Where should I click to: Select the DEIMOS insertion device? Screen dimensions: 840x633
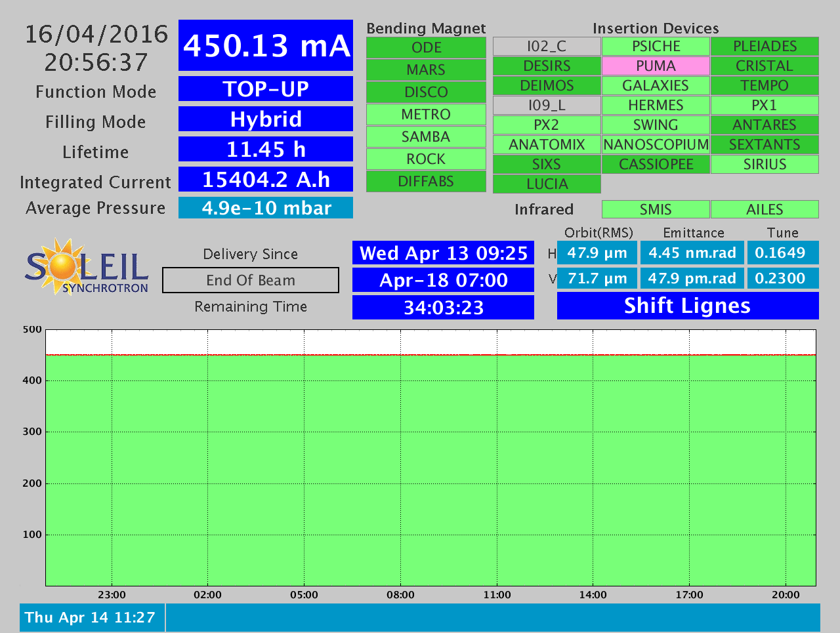pyautogui.click(x=547, y=86)
